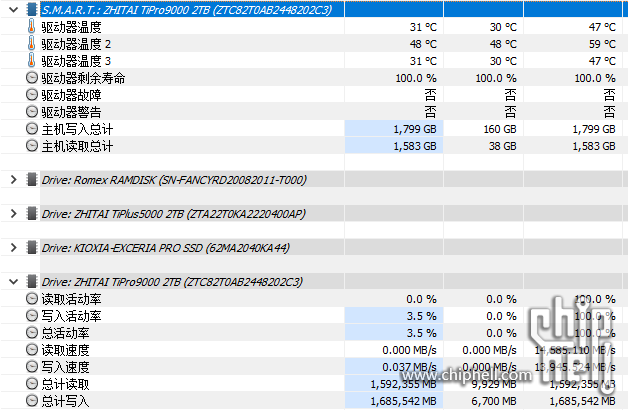
Task: Click the clock icon for 读取活动率
Action: [32, 299]
